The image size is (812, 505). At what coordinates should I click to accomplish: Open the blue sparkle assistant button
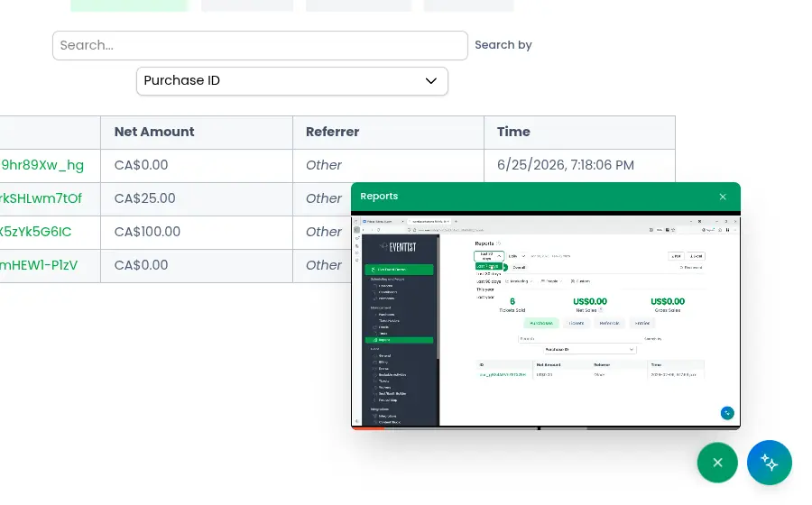click(x=769, y=463)
